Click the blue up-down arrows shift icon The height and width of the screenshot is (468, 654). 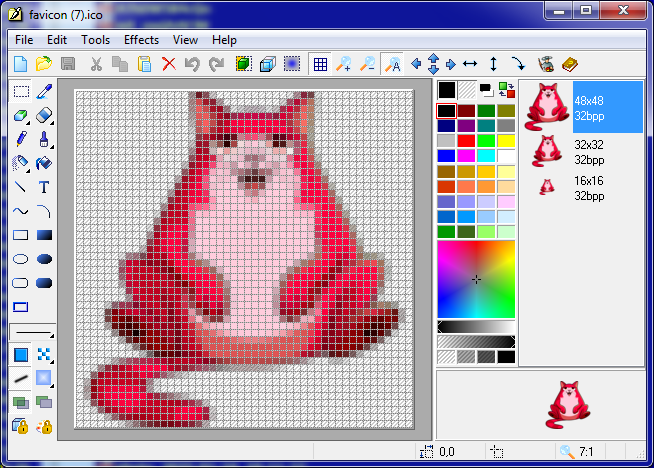(433, 64)
